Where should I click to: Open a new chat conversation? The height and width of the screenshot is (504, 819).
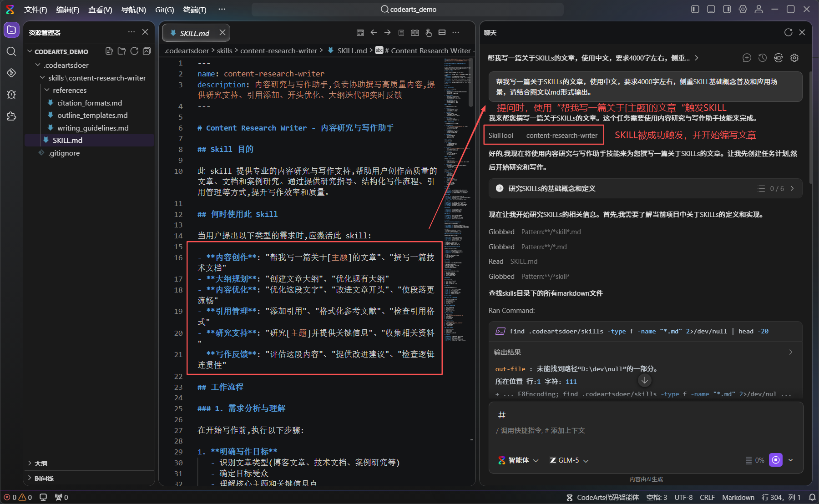point(746,58)
